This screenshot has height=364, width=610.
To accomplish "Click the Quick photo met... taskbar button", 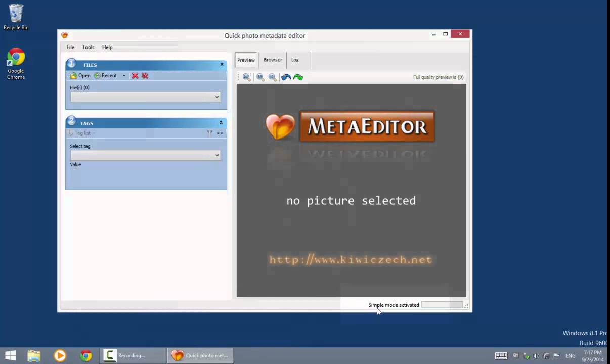I will (201, 355).
